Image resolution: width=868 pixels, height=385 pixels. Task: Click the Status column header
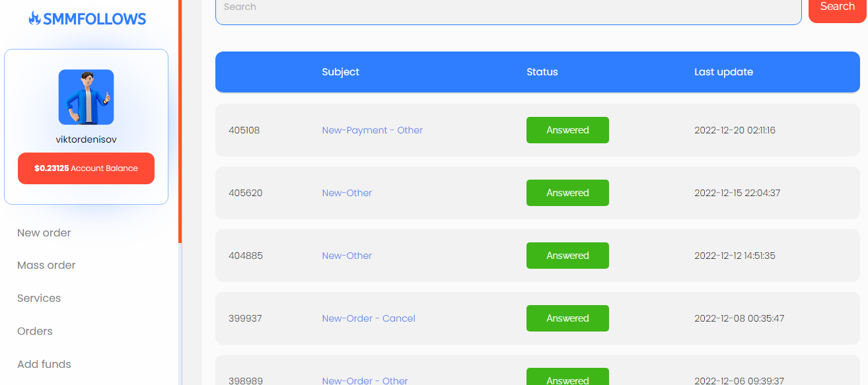pos(542,72)
